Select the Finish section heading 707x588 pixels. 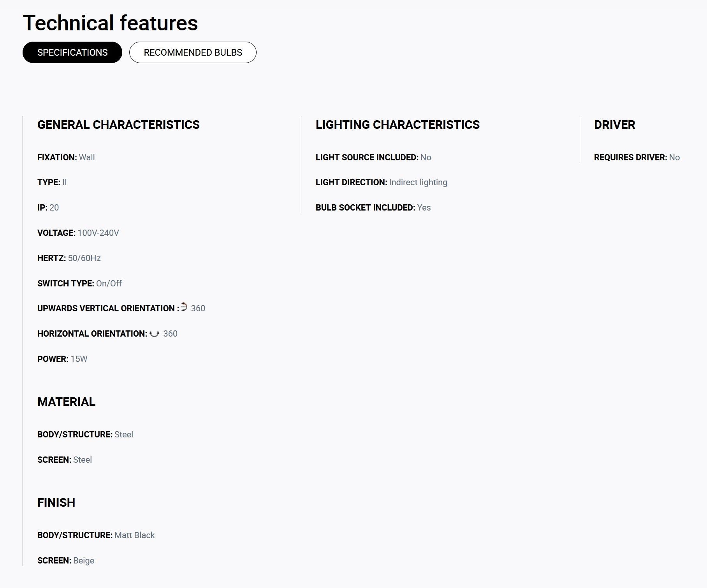click(56, 503)
